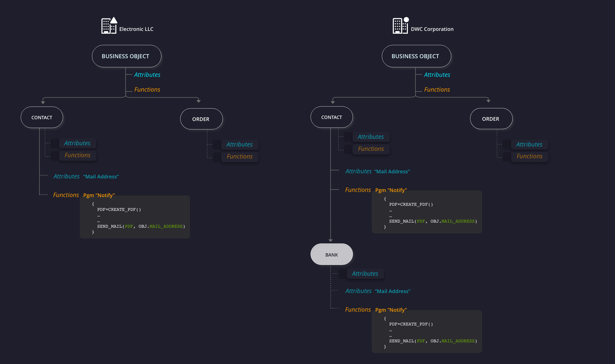Click Pgm "Notify" in DWC CONTACT
The height and width of the screenshot is (364, 615).
(391, 190)
